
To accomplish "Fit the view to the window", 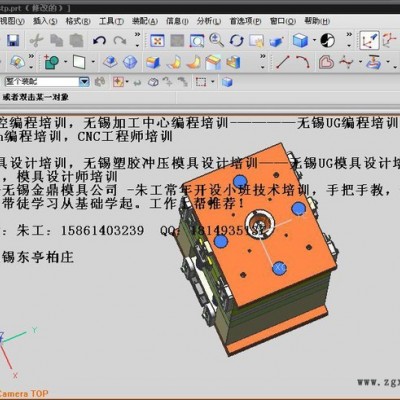I will pyautogui.click(x=157, y=41).
